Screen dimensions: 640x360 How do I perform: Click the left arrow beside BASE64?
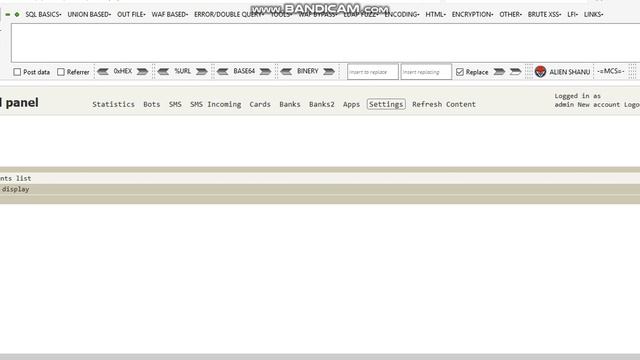(222, 72)
